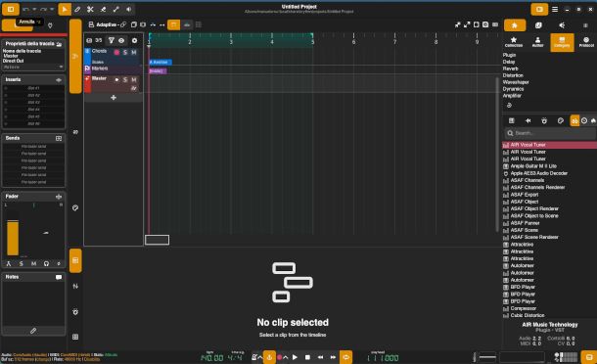This screenshot has height=364, width=597.
Task: Select the scissors Cut tool
Action: tap(90, 9)
